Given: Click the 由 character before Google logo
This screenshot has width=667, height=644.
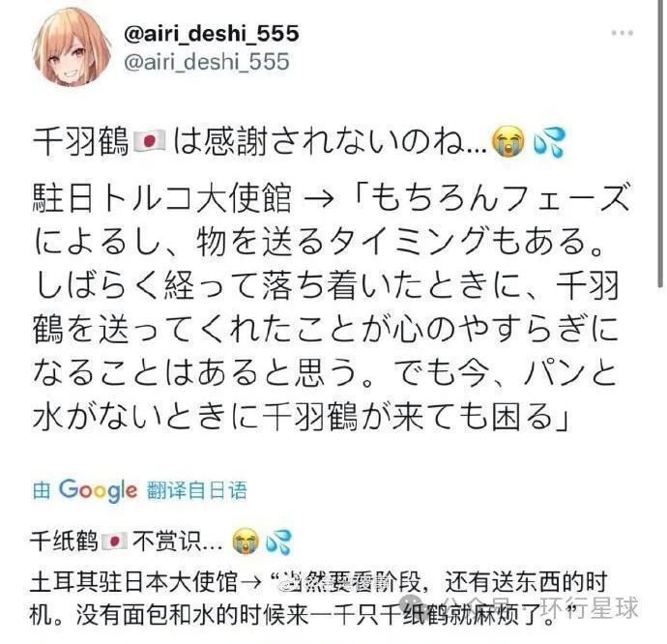Looking at the screenshot, I should pyautogui.click(x=42, y=490).
